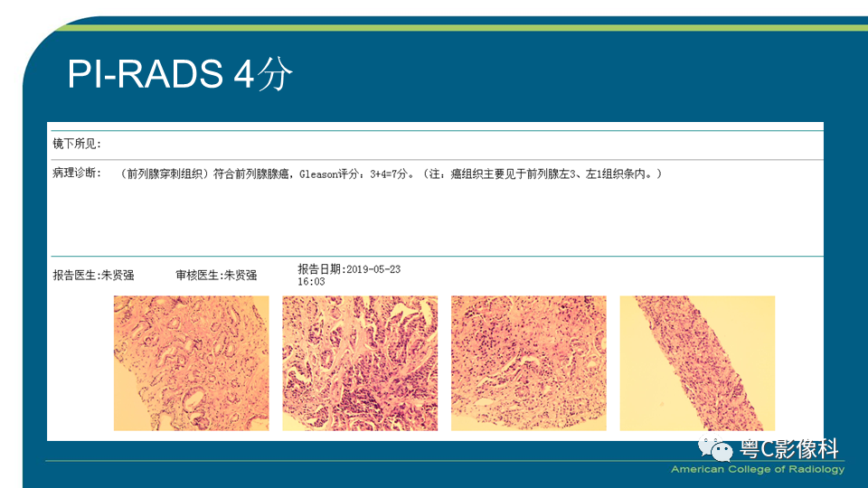Open the second histology image thumbnail

pyautogui.click(x=360, y=363)
